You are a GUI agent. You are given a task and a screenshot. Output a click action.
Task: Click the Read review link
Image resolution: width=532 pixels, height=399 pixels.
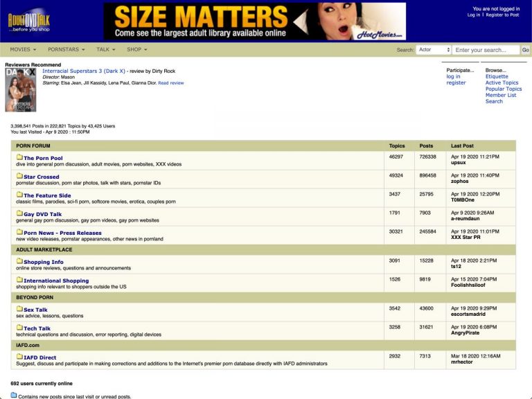pyautogui.click(x=170, y=83)
